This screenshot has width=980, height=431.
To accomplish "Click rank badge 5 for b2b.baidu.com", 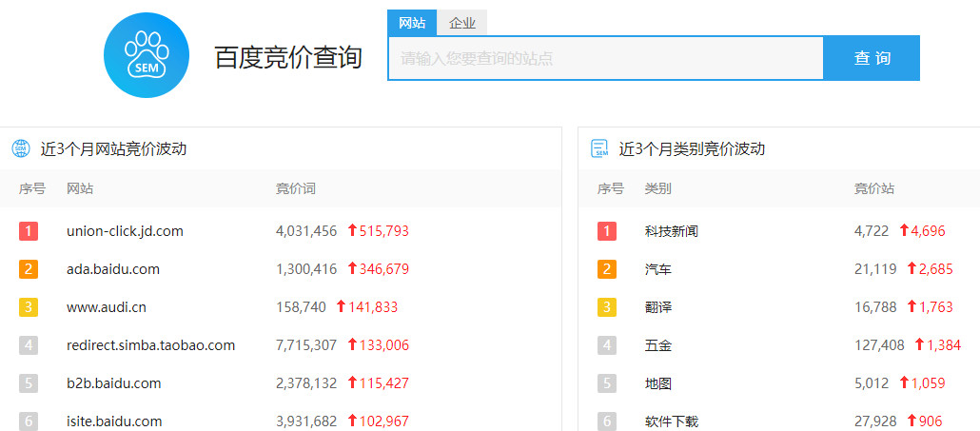I will pos(29,383).
